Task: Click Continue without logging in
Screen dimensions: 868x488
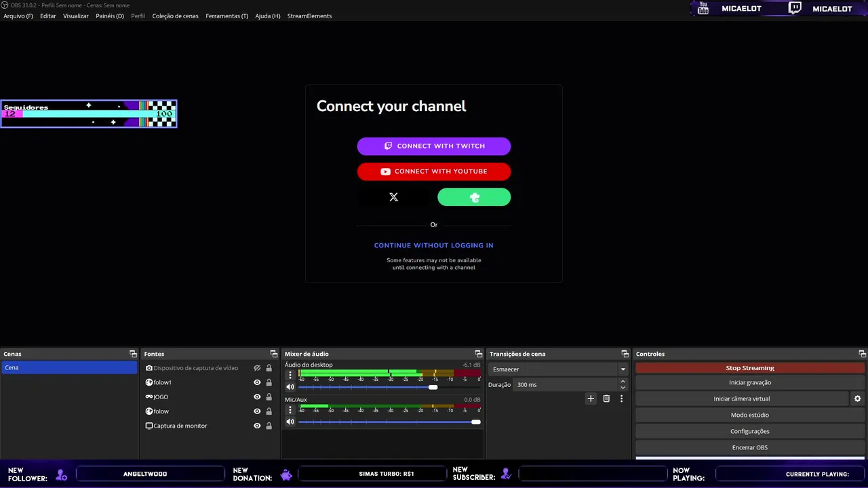Action: [x=434, y=245]
